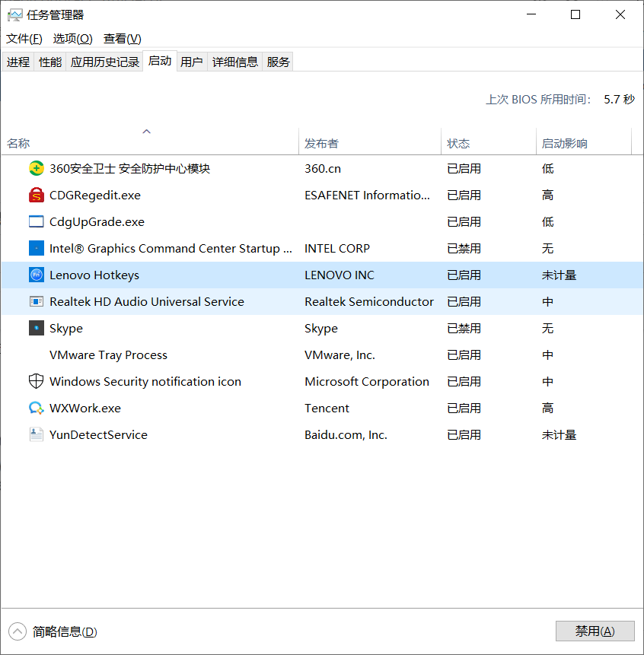Select the 360安全卫士 安全防护中心模块 row name

pyautogui.click(x=129, y=168)
